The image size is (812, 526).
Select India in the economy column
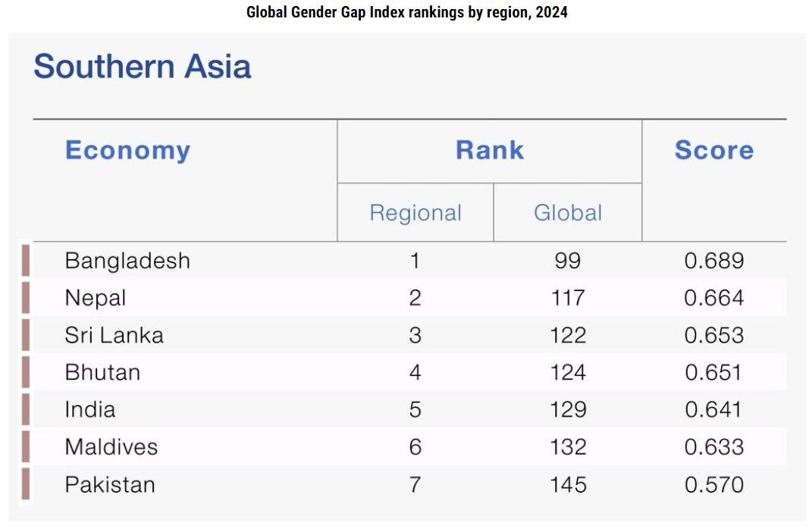[x=90, y=410]
